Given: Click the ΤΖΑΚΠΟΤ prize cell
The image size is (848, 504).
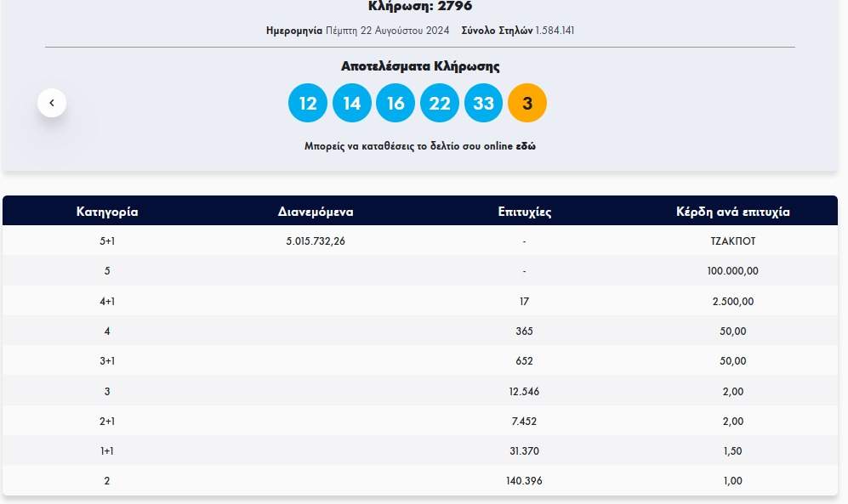Looking at the screenshot, I should [732, 241].
